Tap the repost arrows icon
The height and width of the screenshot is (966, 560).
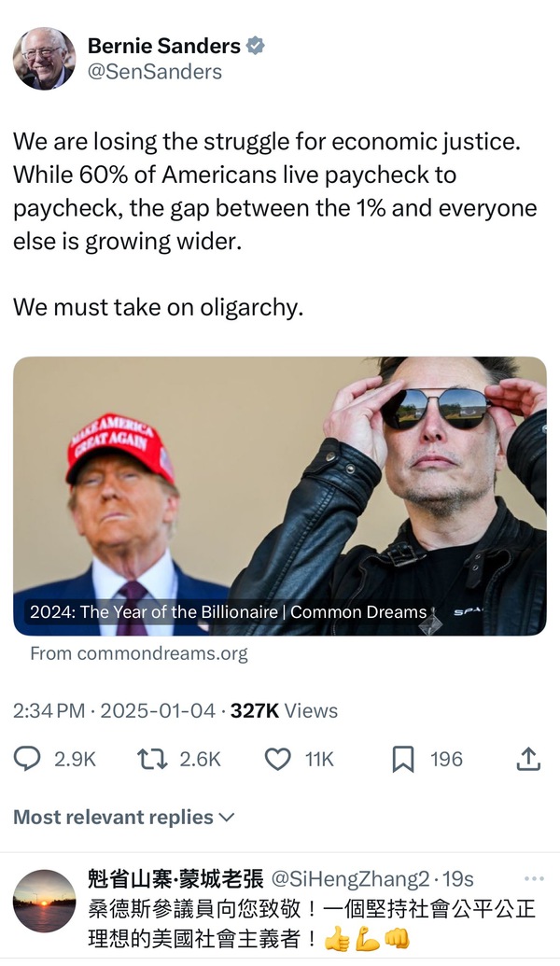pyautogui.click(x=152, y=759)
